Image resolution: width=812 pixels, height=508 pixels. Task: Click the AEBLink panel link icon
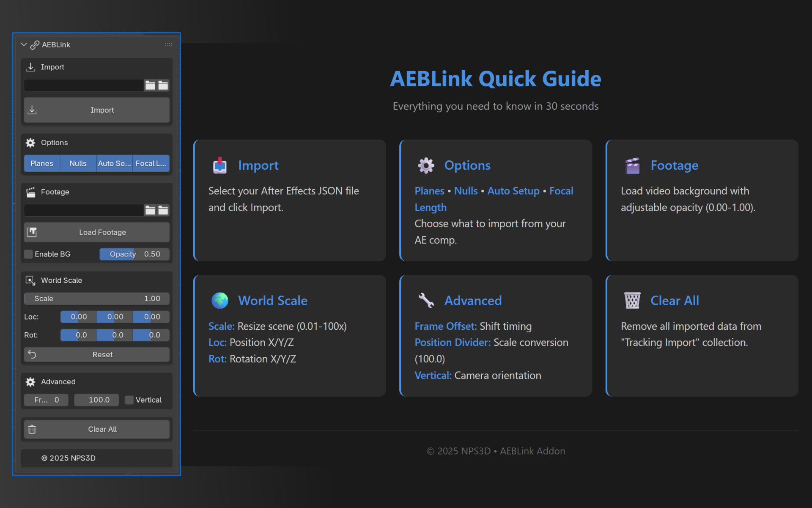(x=35, y=45)
